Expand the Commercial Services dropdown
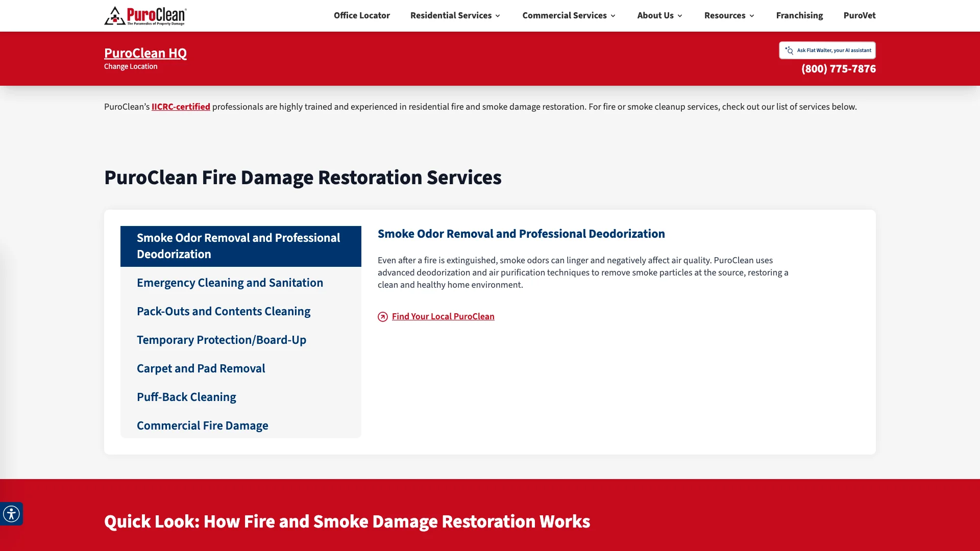 pyautogui.click(x=568, y=15)
